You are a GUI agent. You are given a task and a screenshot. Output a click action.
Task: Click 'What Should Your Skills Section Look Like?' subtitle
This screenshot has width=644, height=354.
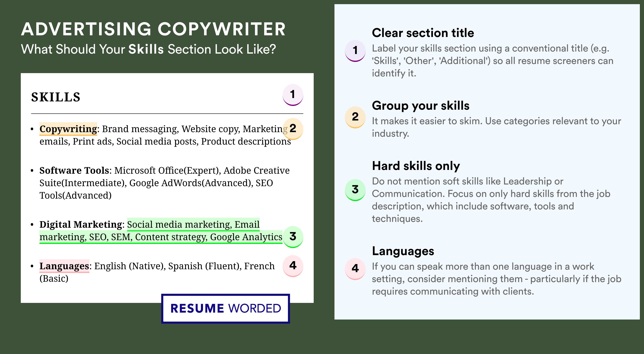tap(148, 49)
